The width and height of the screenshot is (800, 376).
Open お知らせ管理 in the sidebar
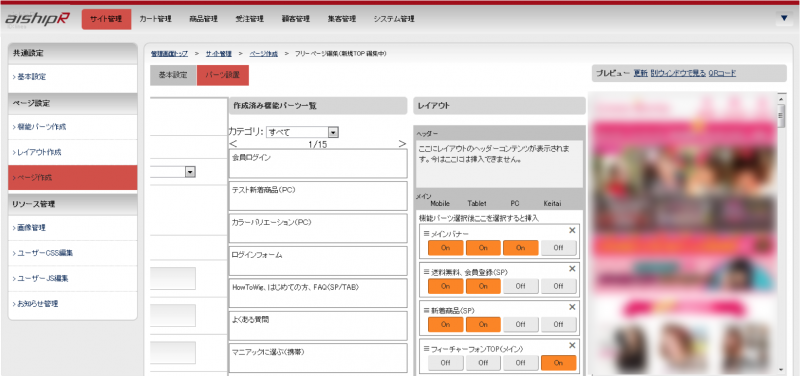(x=73, y=304)
